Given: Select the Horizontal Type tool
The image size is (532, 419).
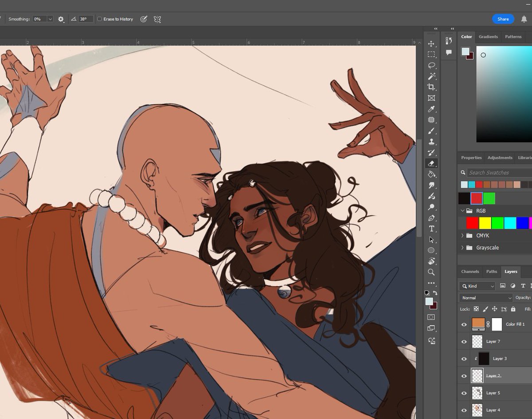Looking at the screenshot, I should point(431,229).
